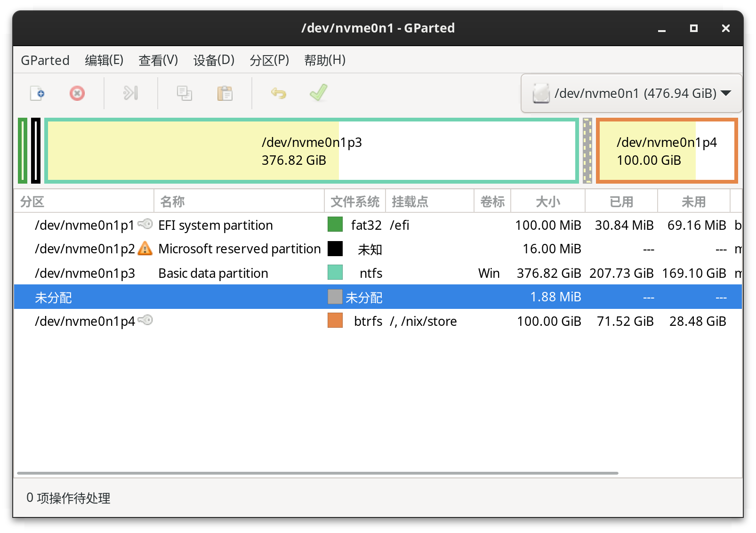Click the Apply all operations checkmark
This screenshot has width=756, height=533.
pos(318,93)
